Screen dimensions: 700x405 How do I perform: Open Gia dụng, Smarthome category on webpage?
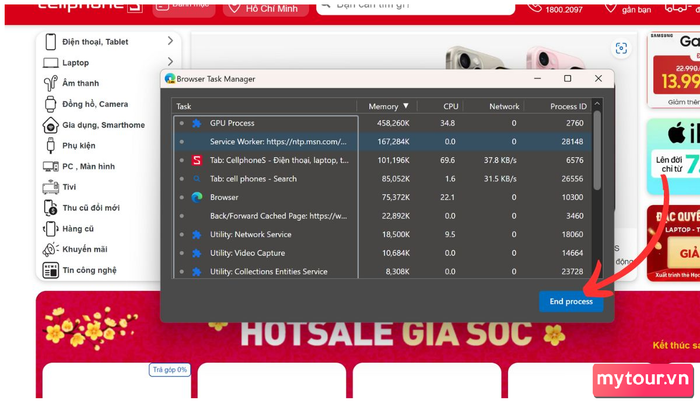point(104,125)
